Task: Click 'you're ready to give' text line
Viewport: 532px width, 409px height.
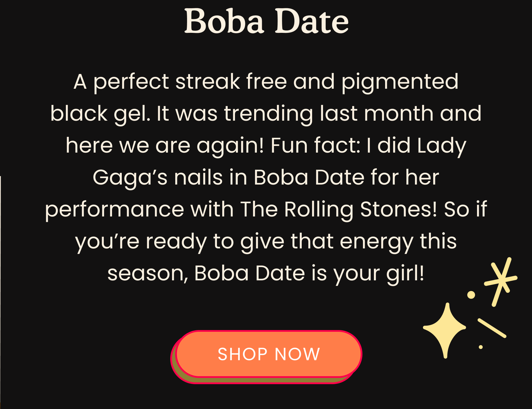Action: [x=180, y=242]
